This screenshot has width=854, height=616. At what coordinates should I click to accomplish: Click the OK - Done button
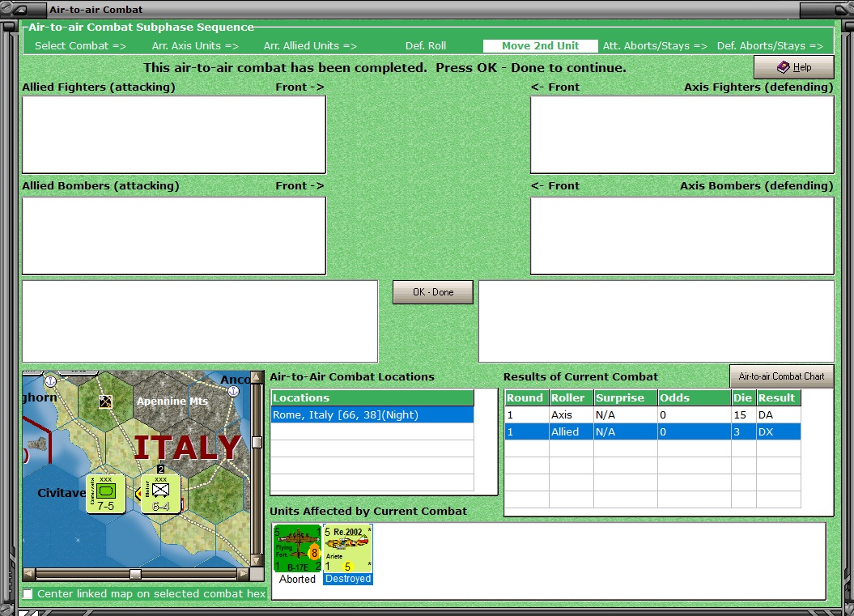pyautogui.click(x=432, y=292)
